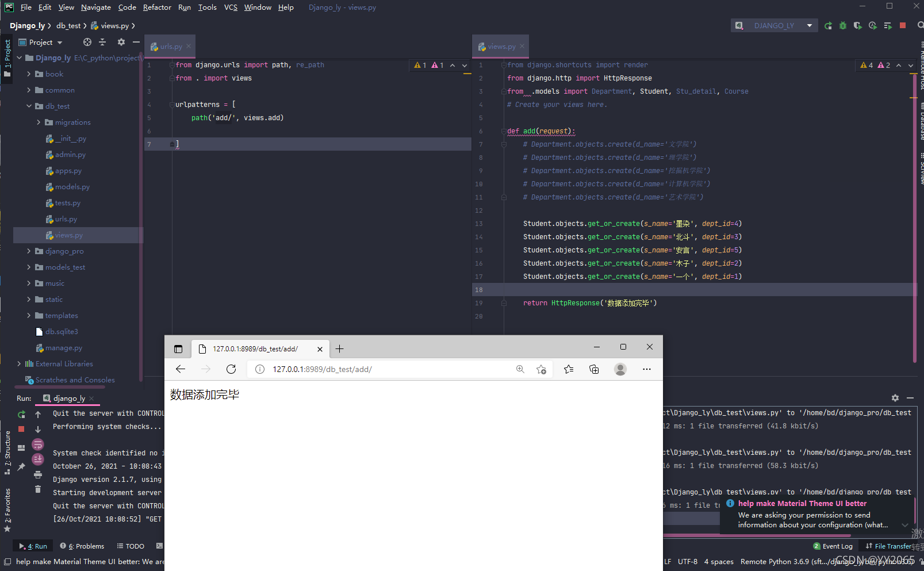Image resolution: width=924 pixels, height=571 pixels.
Task: Open a new browser tab with plus
Action: [x=340, y=349]
